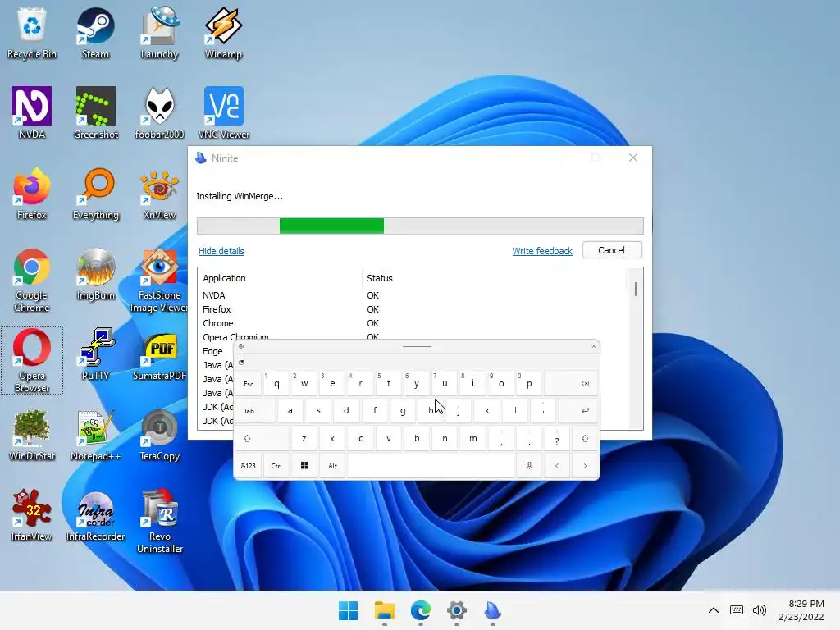Select the NVDA row in application list

pyautogui.click(x=412, y=295)
